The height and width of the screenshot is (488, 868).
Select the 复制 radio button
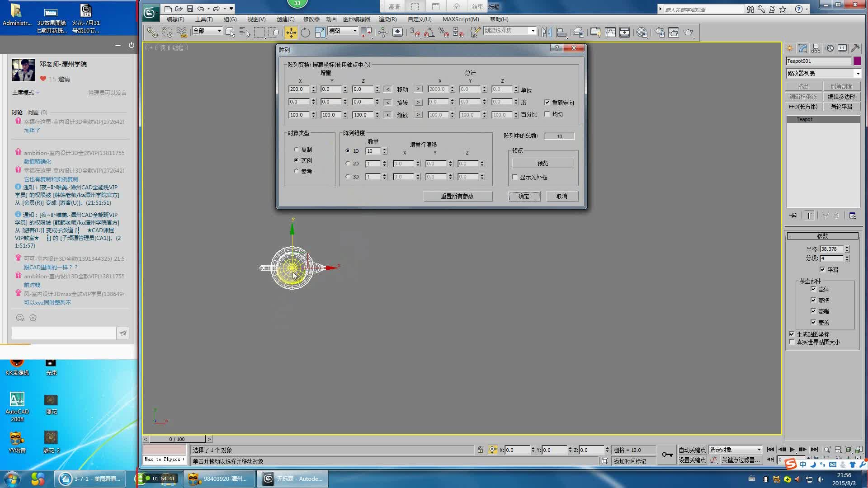tap(297, 149)
